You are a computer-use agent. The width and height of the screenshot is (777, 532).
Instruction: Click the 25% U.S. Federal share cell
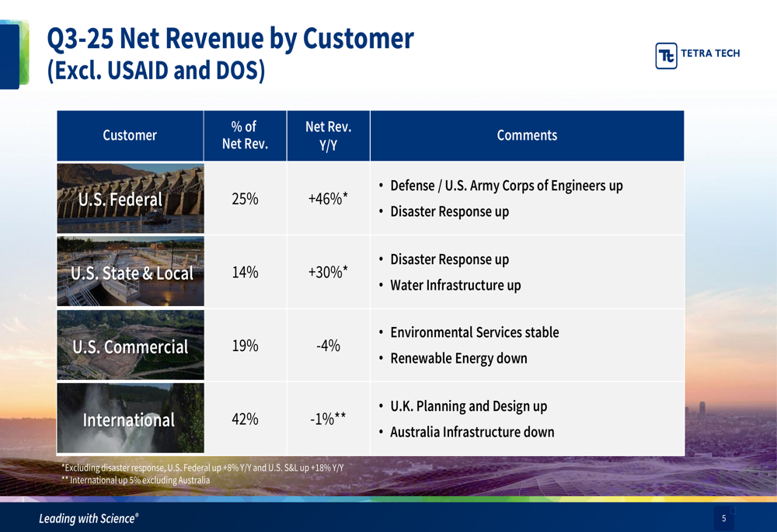point(245,199)
